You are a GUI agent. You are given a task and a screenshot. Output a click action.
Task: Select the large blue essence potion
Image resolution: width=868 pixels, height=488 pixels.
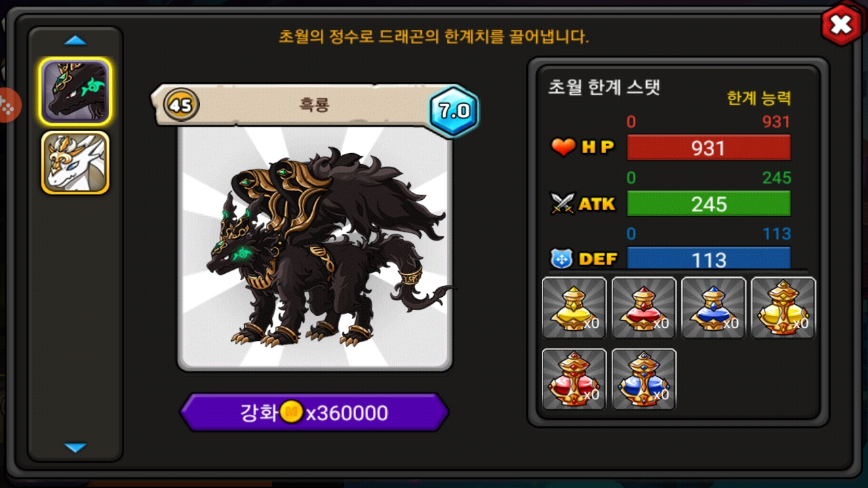644,379
